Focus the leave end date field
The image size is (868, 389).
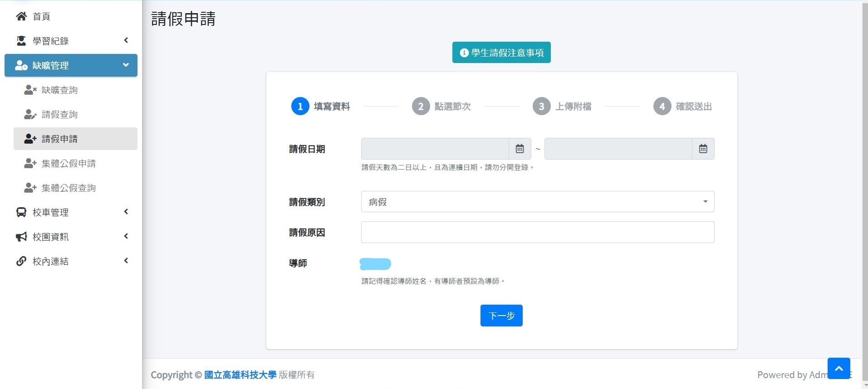pyautogui.click(x=618, y=149)
